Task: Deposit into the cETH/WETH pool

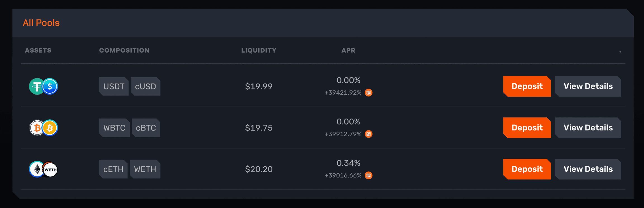Action: pyautogui.click(x=527, y=169)
